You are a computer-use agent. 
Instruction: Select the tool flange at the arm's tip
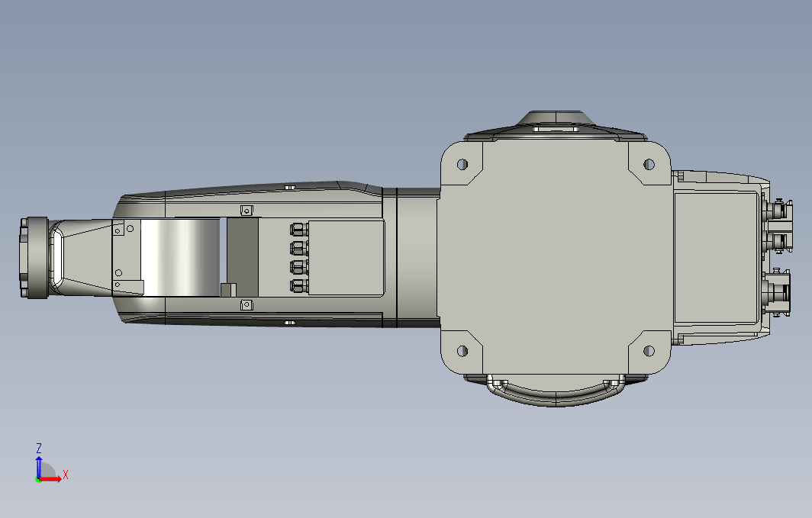tap(34, 258)
